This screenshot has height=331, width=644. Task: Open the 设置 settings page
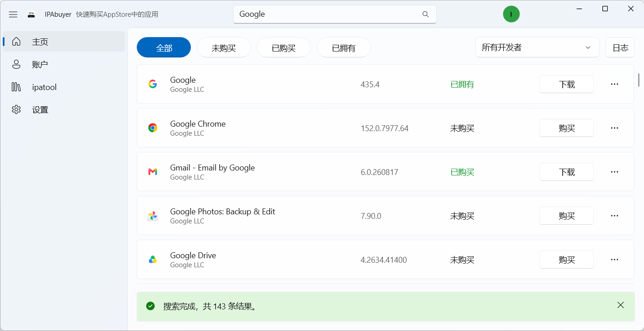pyautogui.click(x=64, y=109)
